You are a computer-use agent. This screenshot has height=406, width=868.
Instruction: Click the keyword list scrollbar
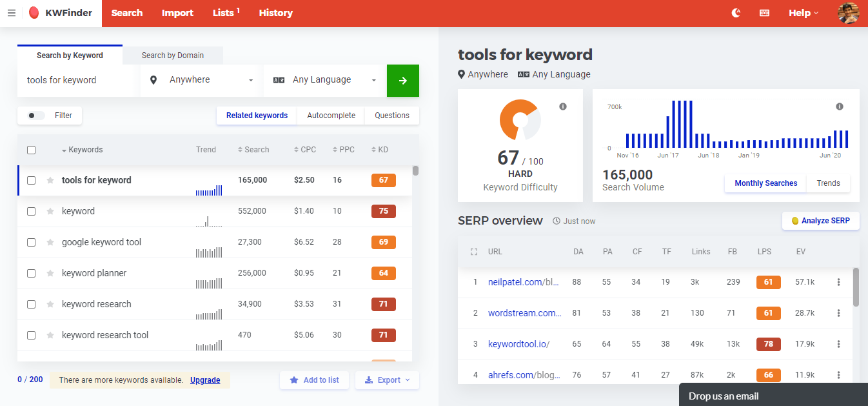pyautogui.click(x=416, y=170)
